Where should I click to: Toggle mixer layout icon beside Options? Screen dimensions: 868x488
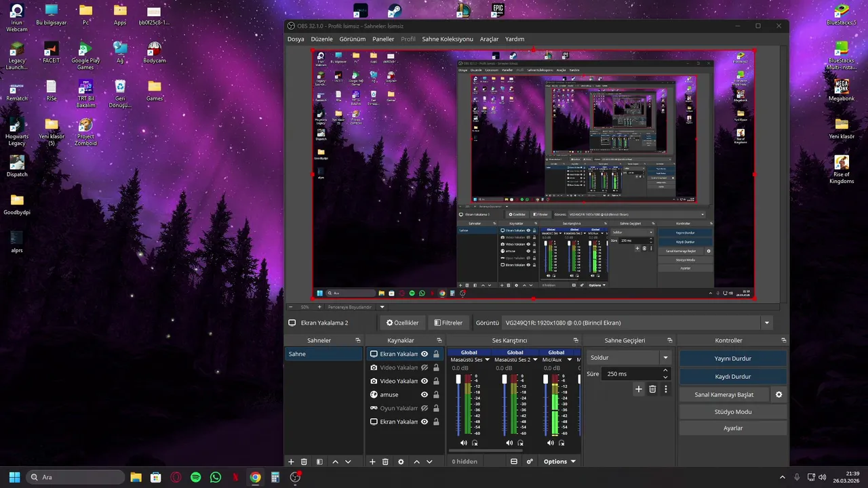[514, 462]
